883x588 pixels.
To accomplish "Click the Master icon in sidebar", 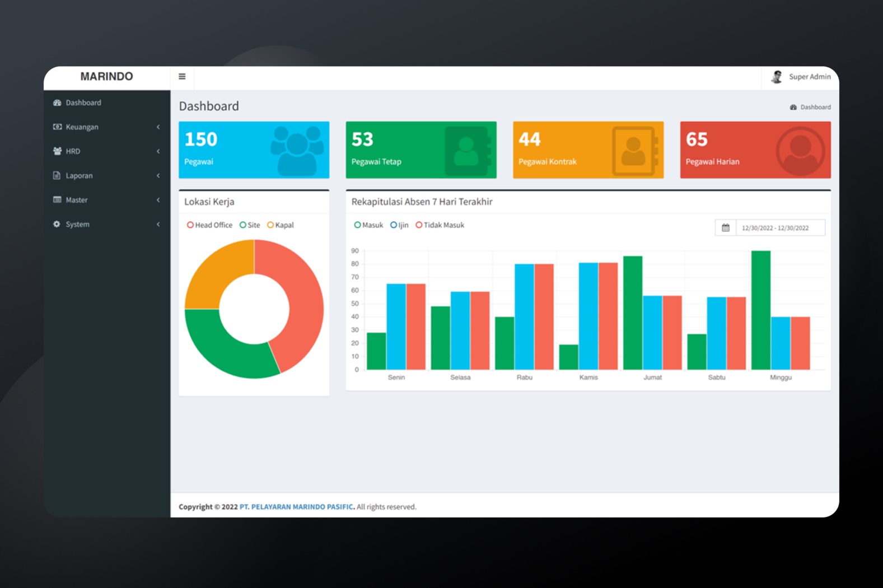I will (x=57, y=200).
